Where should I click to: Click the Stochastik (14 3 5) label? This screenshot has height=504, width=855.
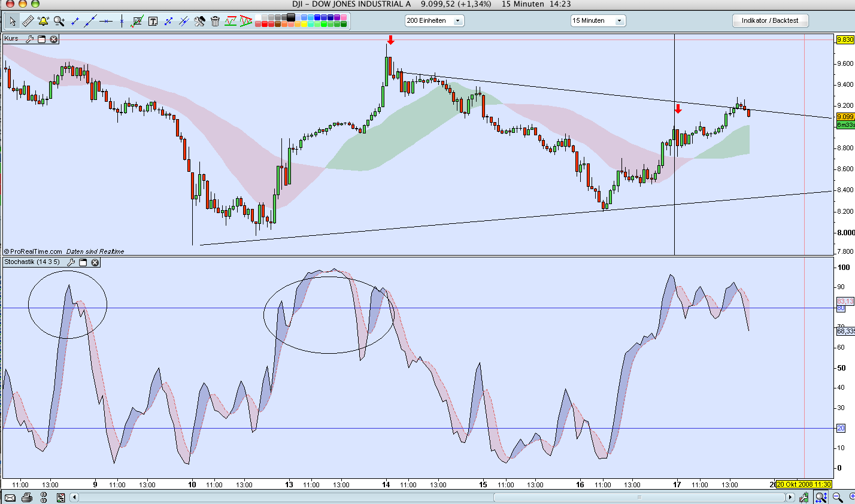(32, 262)
